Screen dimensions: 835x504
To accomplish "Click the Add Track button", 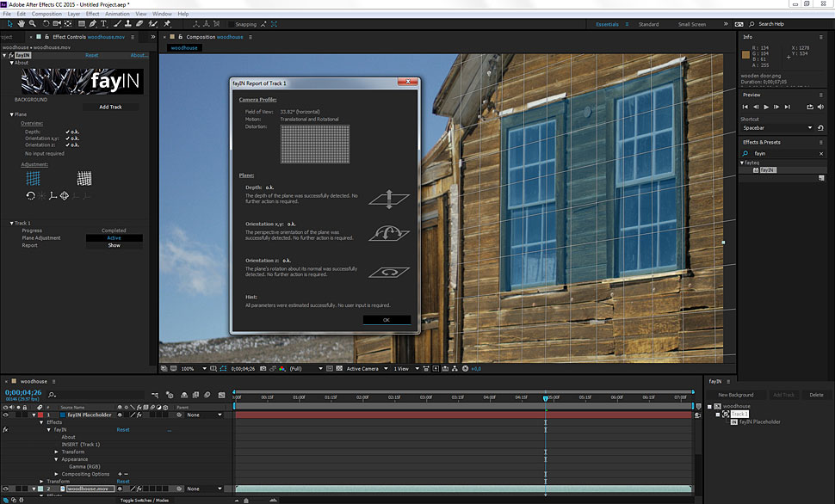I will [111, 107].
